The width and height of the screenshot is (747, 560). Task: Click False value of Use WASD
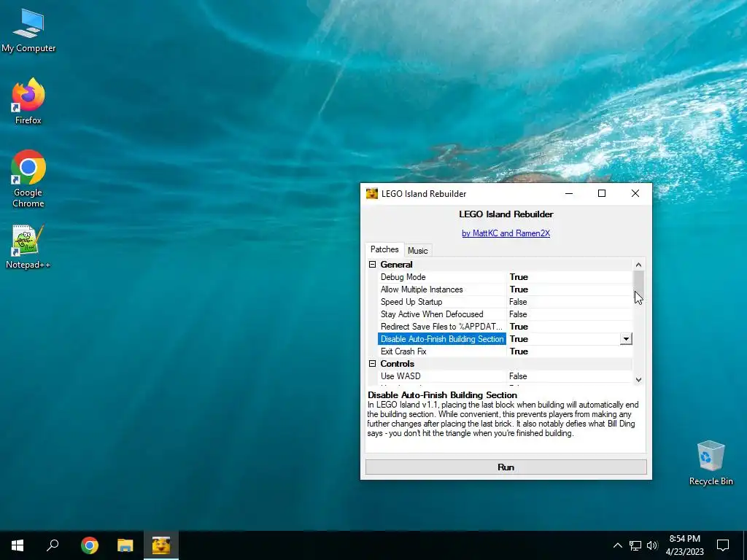coord(518,376)
